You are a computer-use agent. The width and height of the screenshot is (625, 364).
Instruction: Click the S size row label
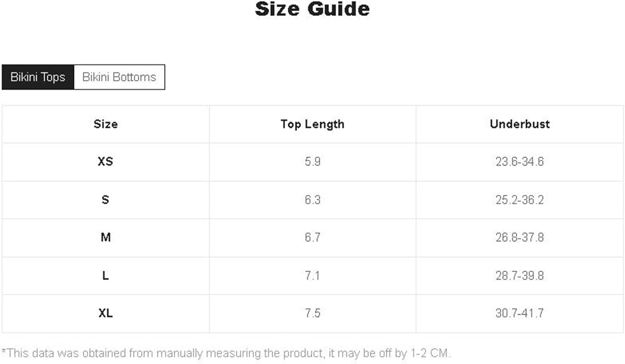[105, 200]
